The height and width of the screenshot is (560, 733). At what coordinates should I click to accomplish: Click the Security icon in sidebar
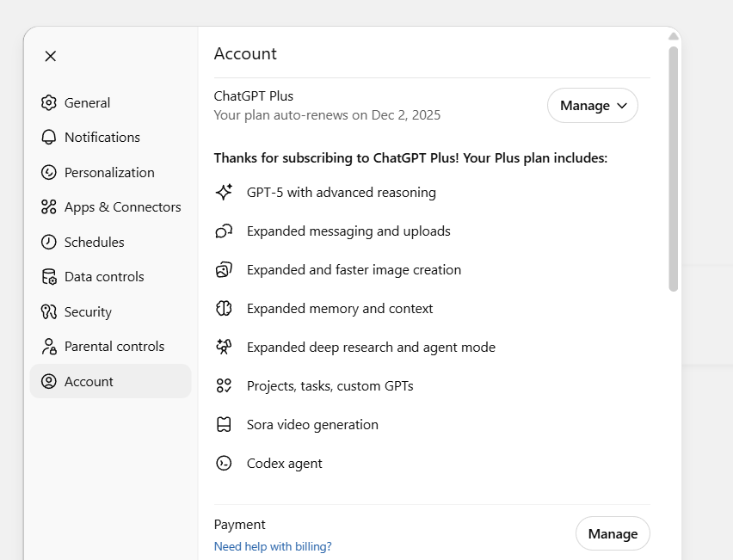click(x=49, y=312)
